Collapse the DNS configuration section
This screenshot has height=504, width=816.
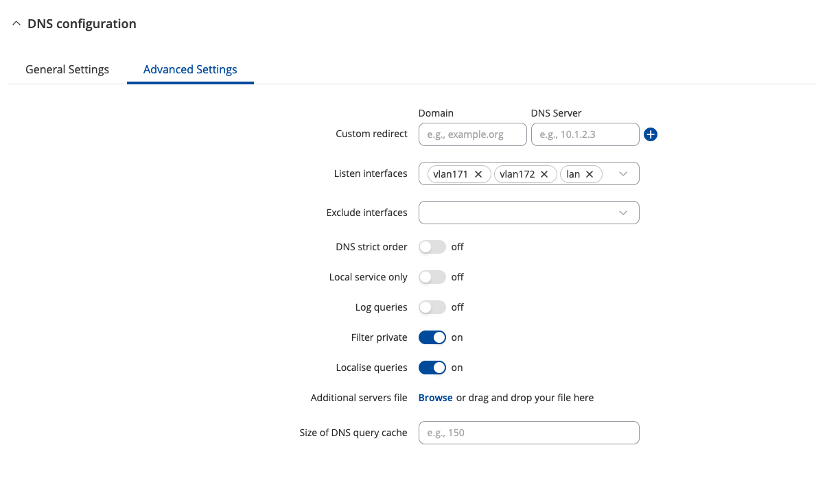click(x=16, y=24)
